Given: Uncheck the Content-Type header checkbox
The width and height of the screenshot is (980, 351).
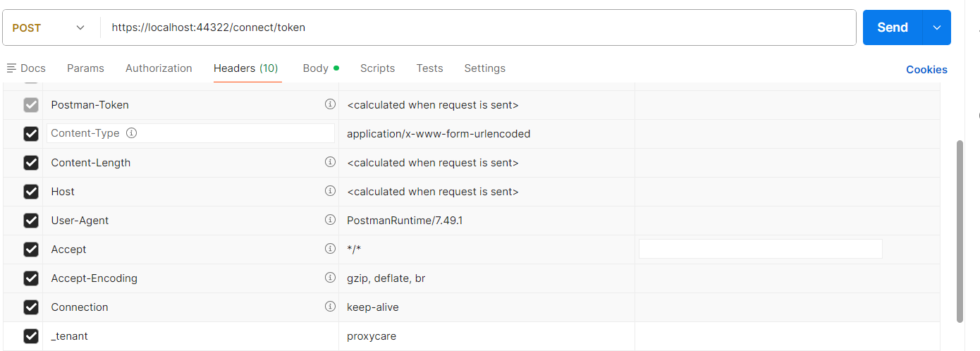Looking at the screenshot, I should tap(31, 134).
